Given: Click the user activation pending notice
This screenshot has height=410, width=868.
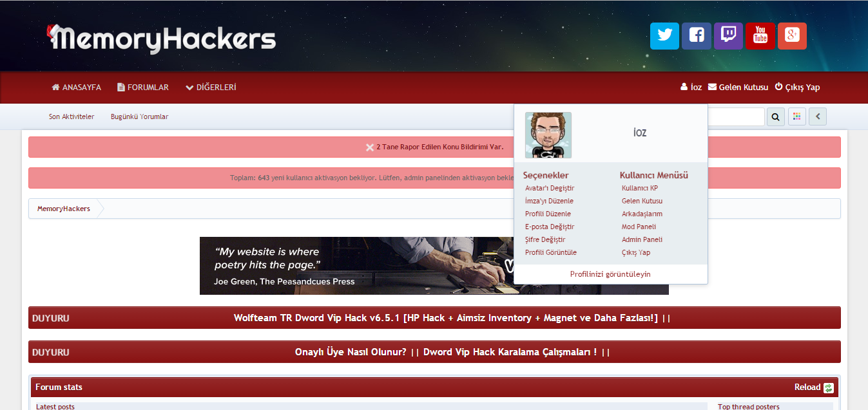Looking at the screenshot, I should tap(434, 178).
